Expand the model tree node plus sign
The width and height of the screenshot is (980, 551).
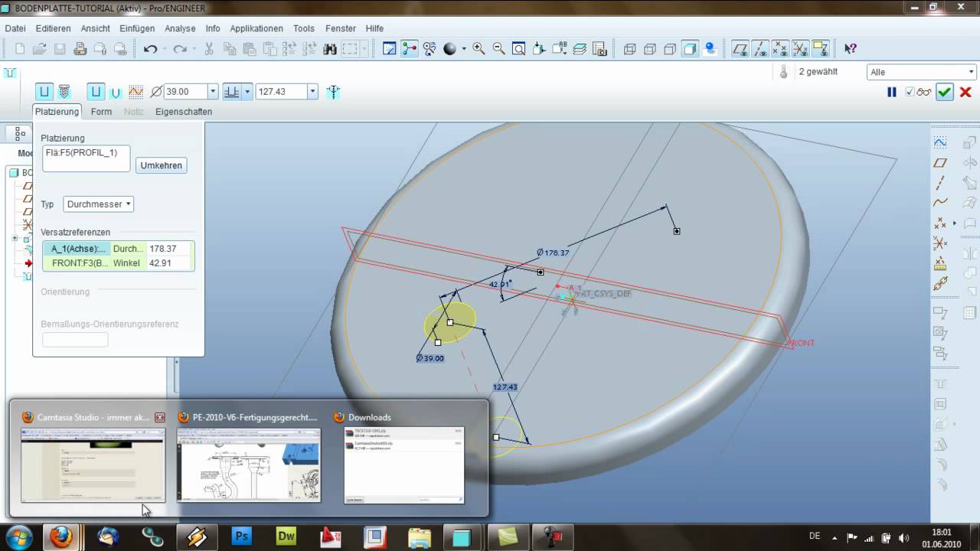15,239
